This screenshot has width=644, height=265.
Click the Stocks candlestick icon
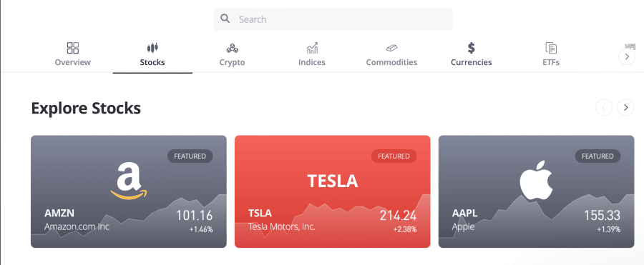click(x=152, y=48)
